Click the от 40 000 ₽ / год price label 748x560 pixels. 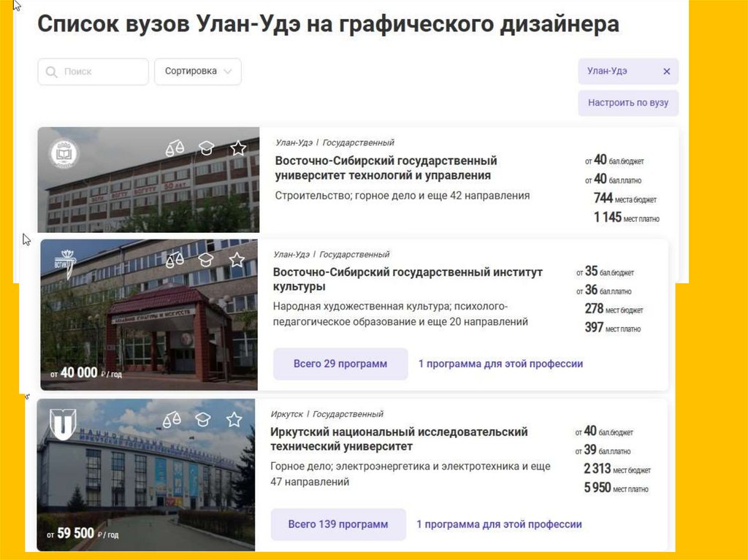pyautogui.click(x=86, y=373)
